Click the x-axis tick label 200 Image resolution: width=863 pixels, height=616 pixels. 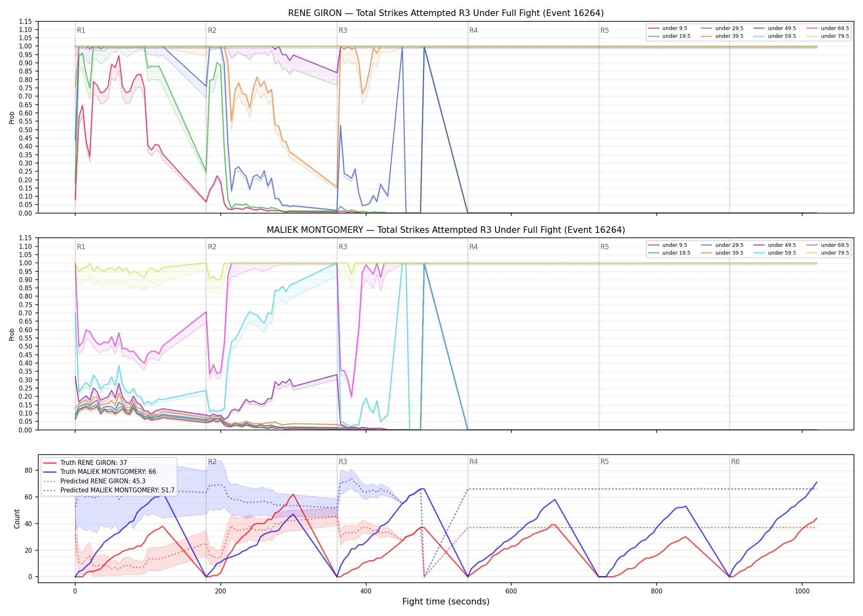(220, 591)
